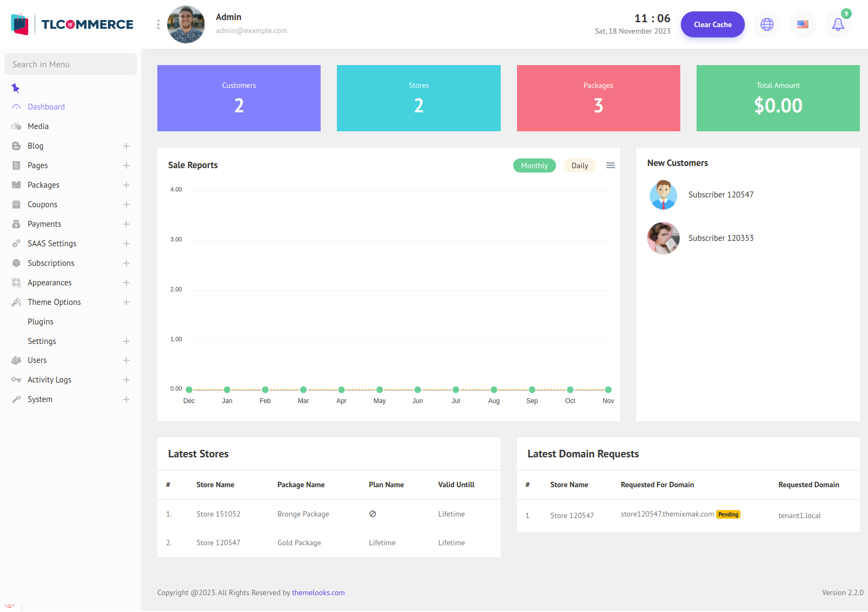
Task: Click the pin icon in sidebar
Action: pyautogui.click(x=15, y=88)
